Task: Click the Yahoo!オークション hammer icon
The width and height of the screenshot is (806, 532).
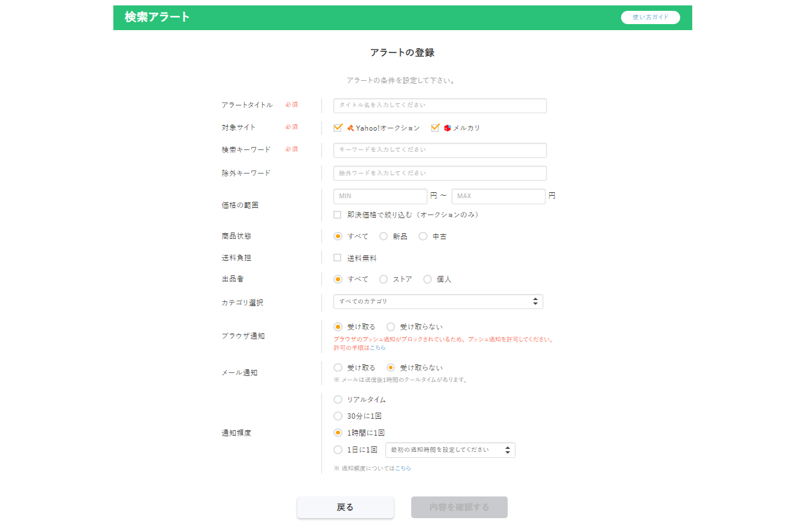Action: pyautogui.click(x=350, y=127)
